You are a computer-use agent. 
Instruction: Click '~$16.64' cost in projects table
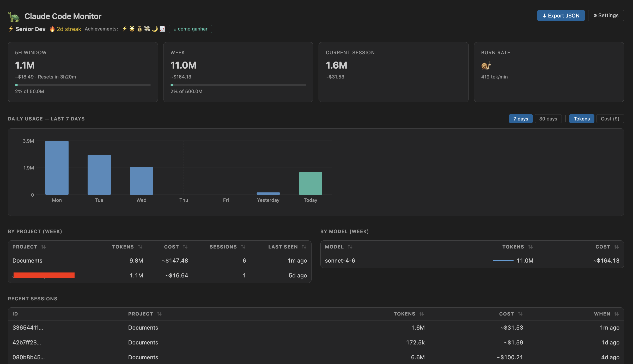coord(176,276)
